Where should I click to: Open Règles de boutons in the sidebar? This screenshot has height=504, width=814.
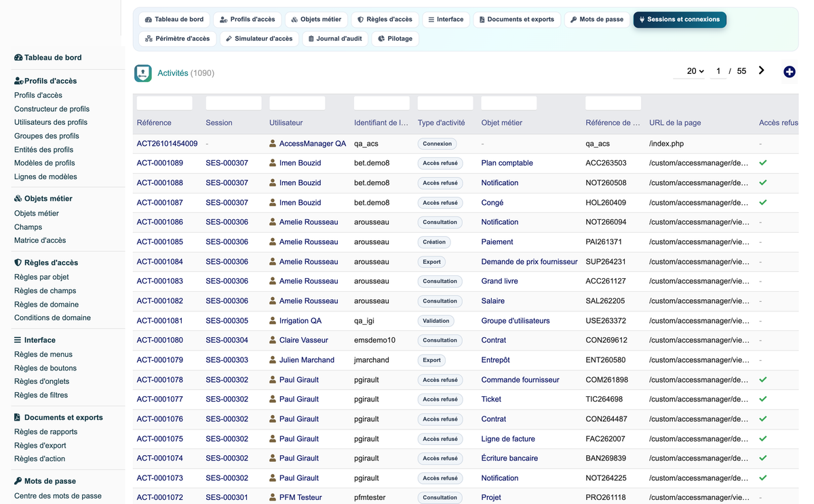tap(45, 368)
